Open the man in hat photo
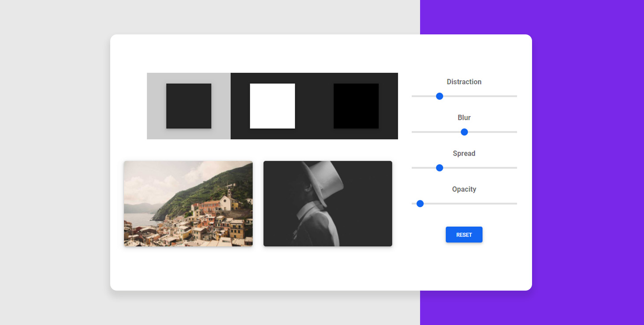Viewport: 644px width, 325px height. (328, 203)
